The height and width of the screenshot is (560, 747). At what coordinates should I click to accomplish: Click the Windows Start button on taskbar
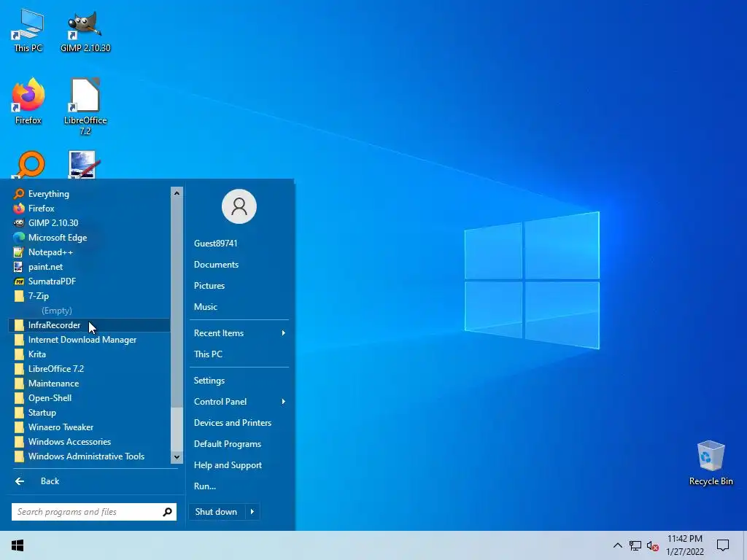pyautogui.click(x=18, y=545)
